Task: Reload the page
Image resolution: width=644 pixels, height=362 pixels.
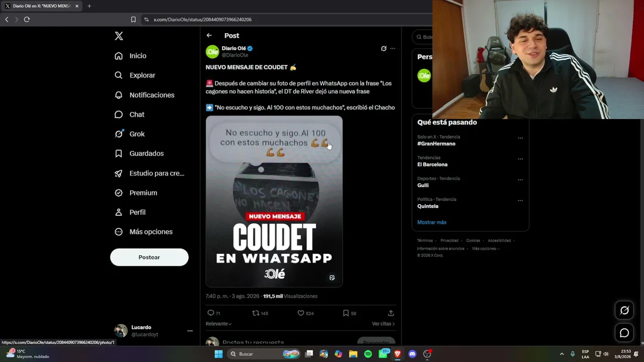Action: pos(27,20)
